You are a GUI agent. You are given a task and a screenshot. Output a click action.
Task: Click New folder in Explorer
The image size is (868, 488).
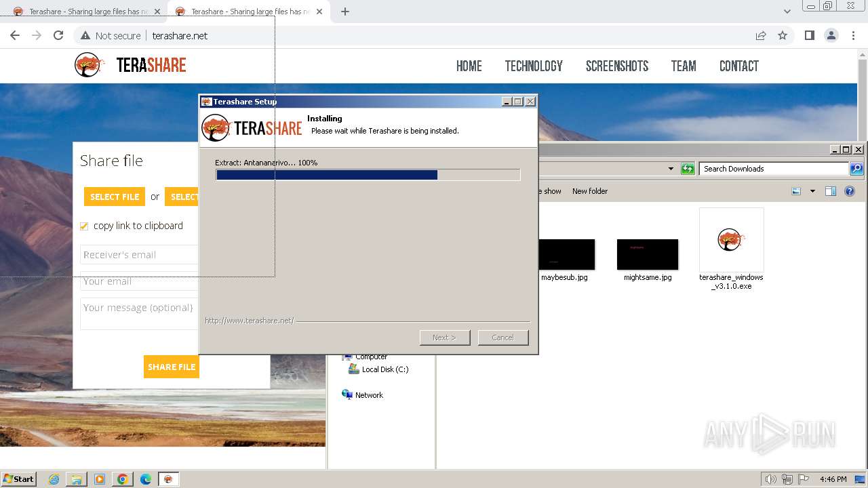590,191
